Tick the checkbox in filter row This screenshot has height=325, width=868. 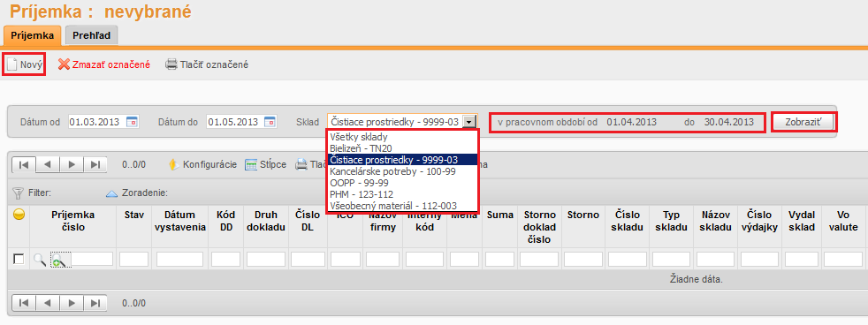19,259
